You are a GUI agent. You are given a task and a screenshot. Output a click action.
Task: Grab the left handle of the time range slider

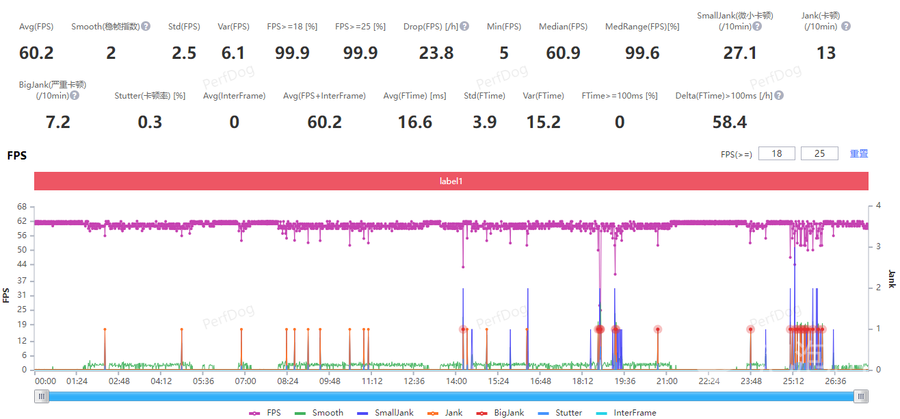coord(41,396)
